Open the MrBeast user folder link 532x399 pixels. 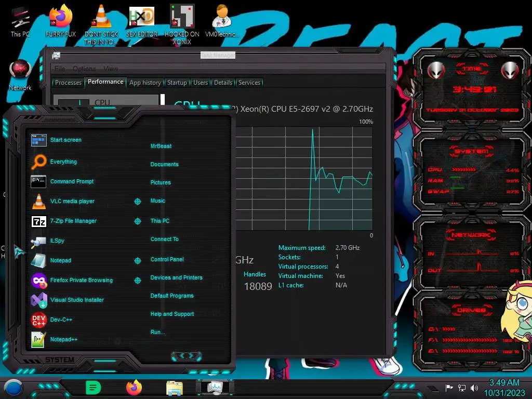161,146
